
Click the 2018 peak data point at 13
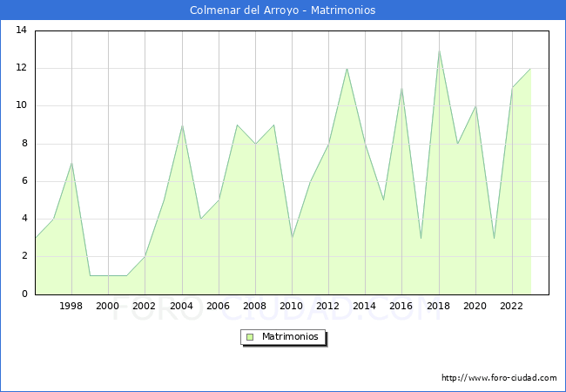(439, 51)
